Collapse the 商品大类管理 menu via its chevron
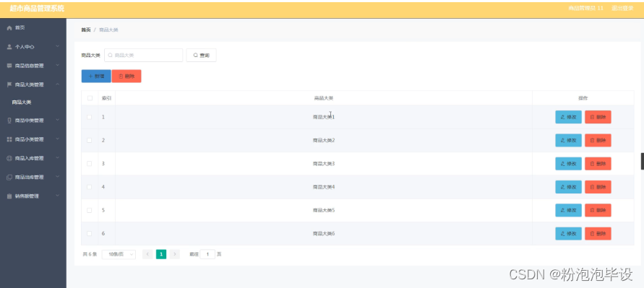 click(x=58, y=84)
